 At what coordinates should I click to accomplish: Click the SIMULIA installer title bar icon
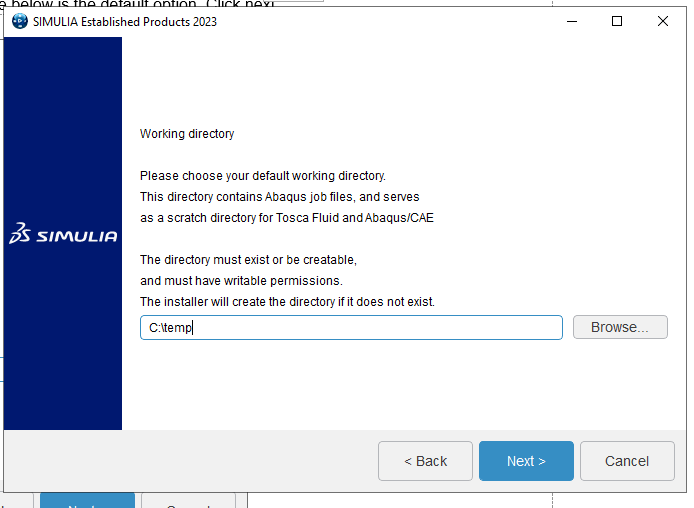[x=20, y=21]
